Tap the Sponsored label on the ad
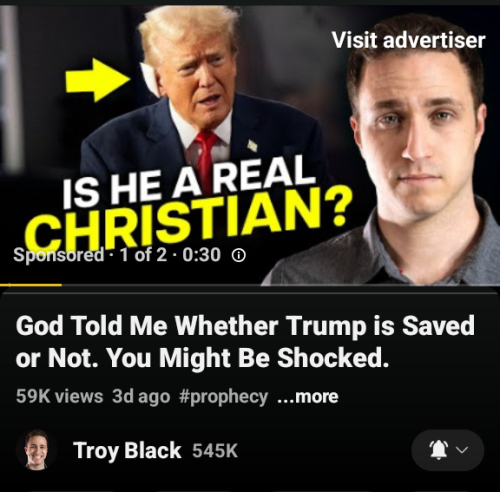 58,256
